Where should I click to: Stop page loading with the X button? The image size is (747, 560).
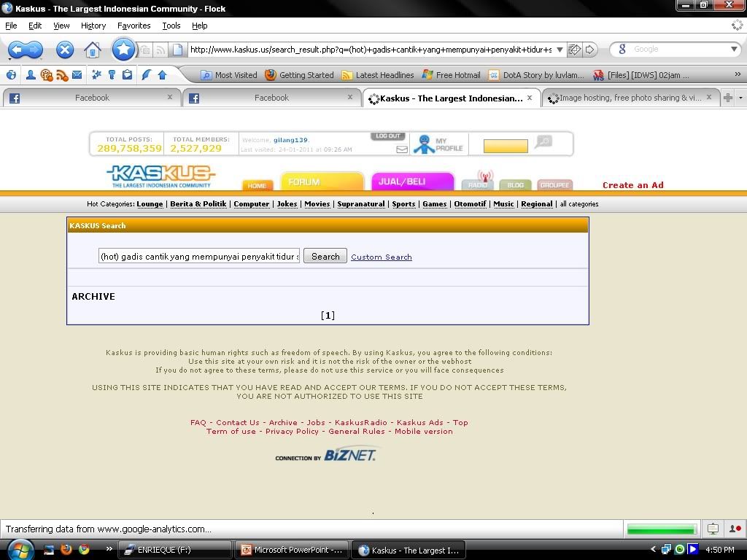click(65, 50)
